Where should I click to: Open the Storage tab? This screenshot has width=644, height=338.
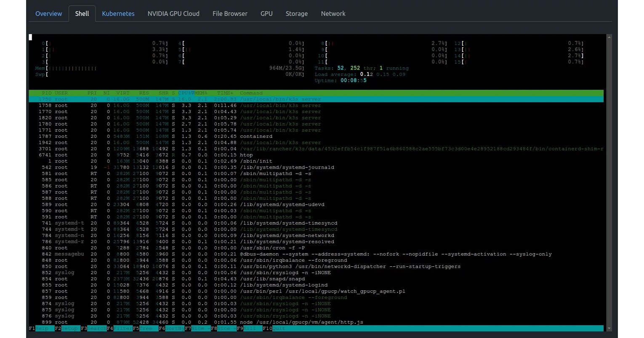point(296,13)
